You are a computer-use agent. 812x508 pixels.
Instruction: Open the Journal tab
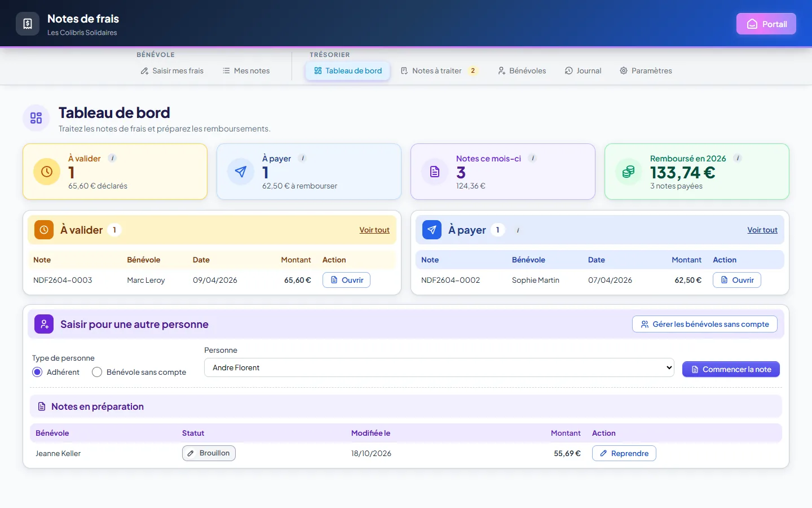point(583,71)
